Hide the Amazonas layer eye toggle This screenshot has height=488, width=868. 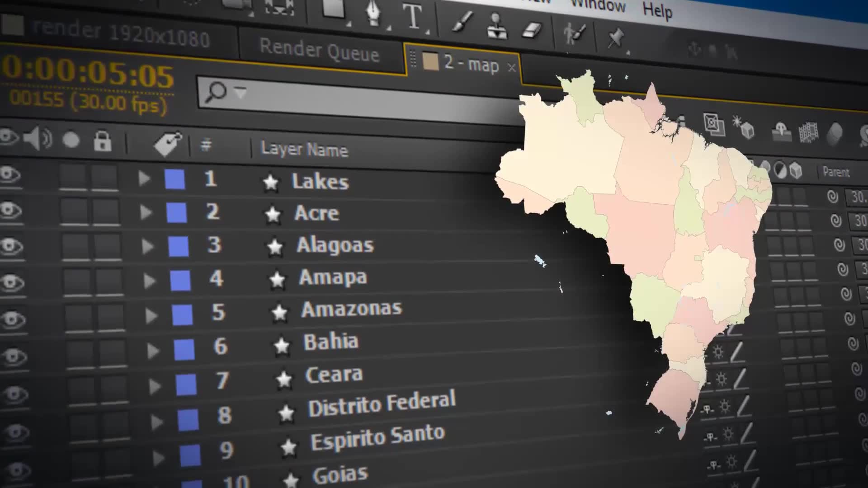point(13,319)
